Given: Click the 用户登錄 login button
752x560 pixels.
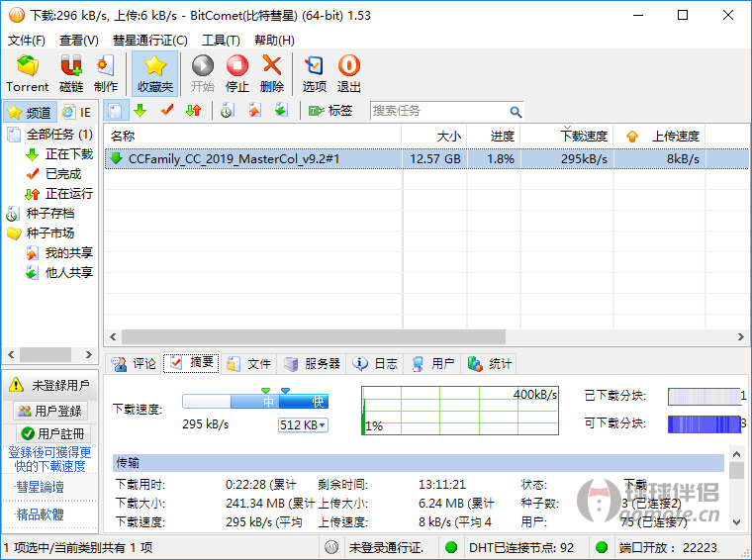Looking at the screenshot, I should (50, 411).
